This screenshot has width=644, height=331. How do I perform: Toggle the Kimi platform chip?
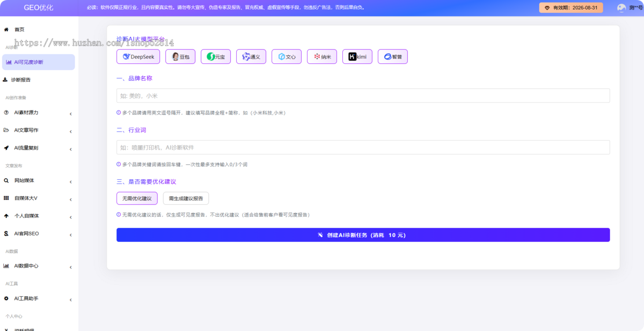click(357, 56)
